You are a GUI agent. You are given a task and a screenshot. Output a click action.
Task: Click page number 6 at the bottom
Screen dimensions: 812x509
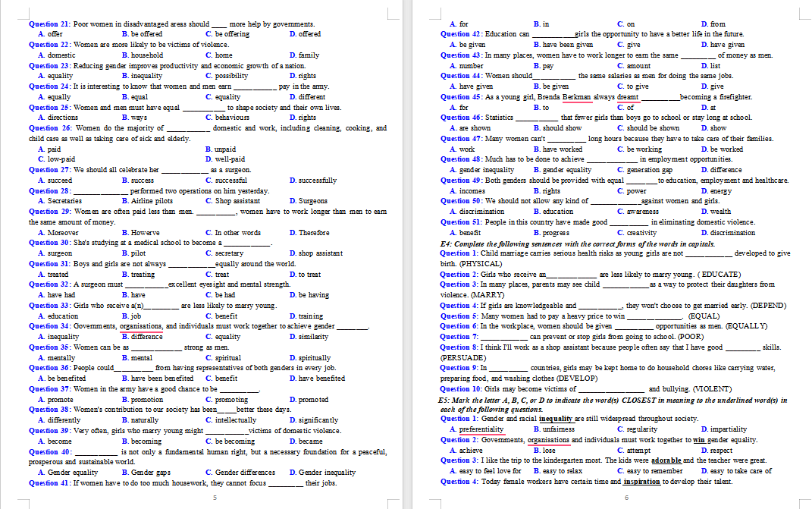coord(626,498)
